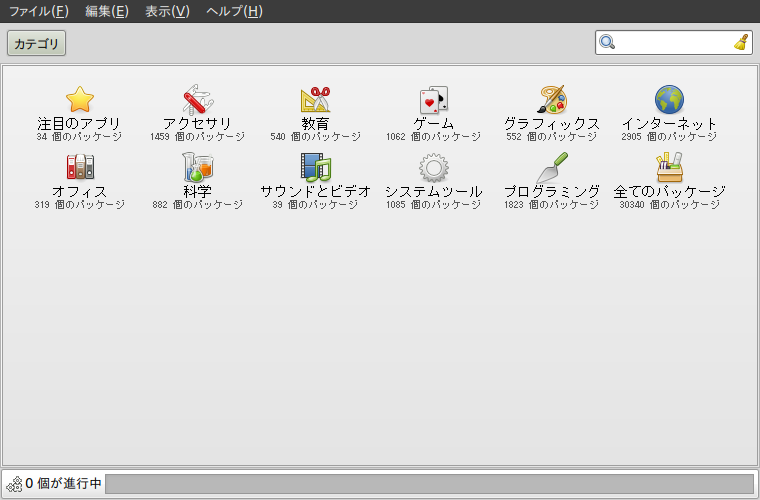Click the progress bar in status bar

point(429,484)
